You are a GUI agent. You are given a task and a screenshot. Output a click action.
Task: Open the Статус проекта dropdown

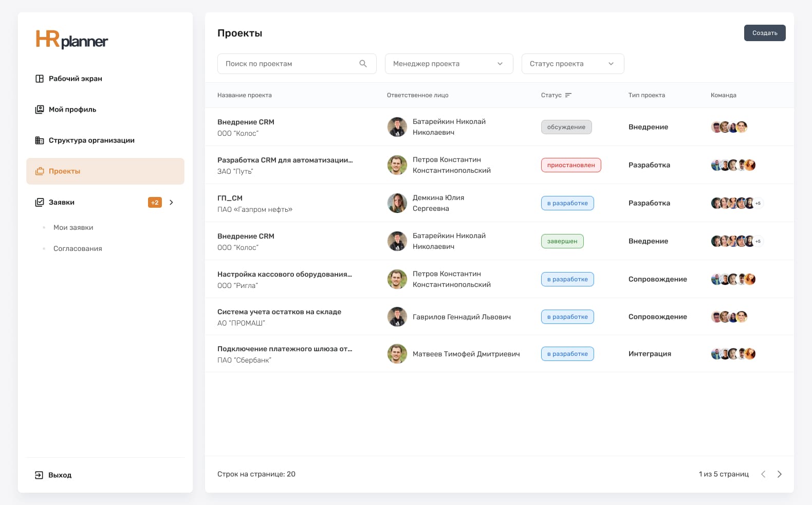tap(573, 64)
